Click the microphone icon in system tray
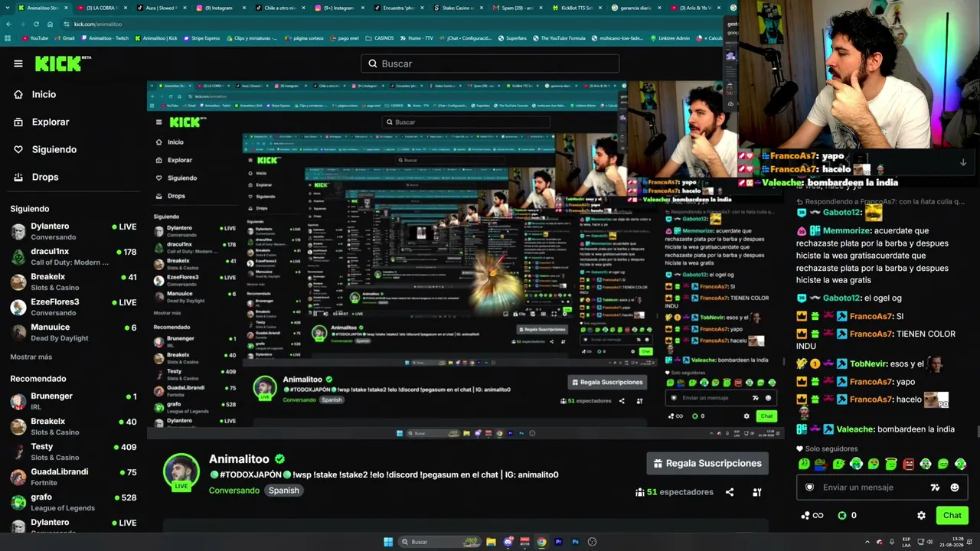This screenshot has width=980, height=551. pyautogui.click(x=890, y=542)
